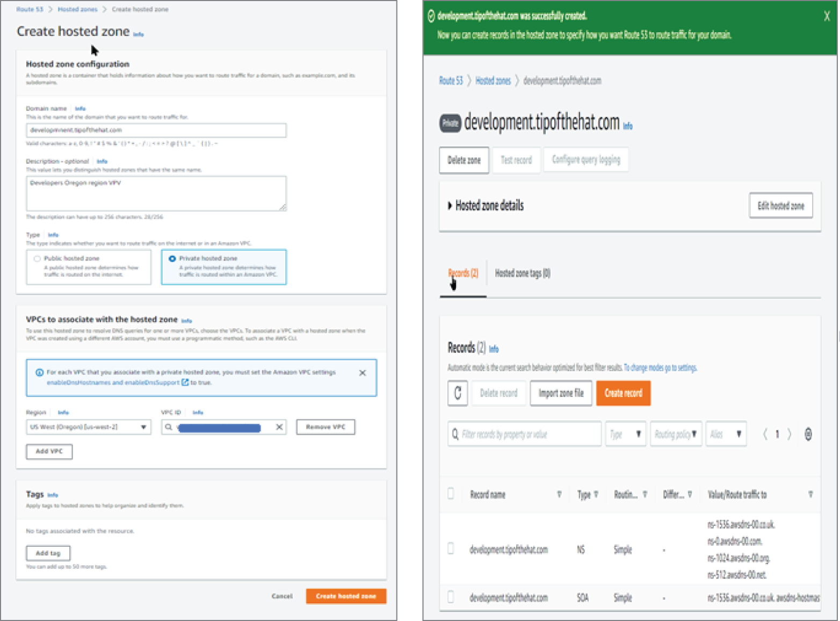Click the filter search magnifier icon
Screen dimensions: 840x621
[x=455, y=434]
